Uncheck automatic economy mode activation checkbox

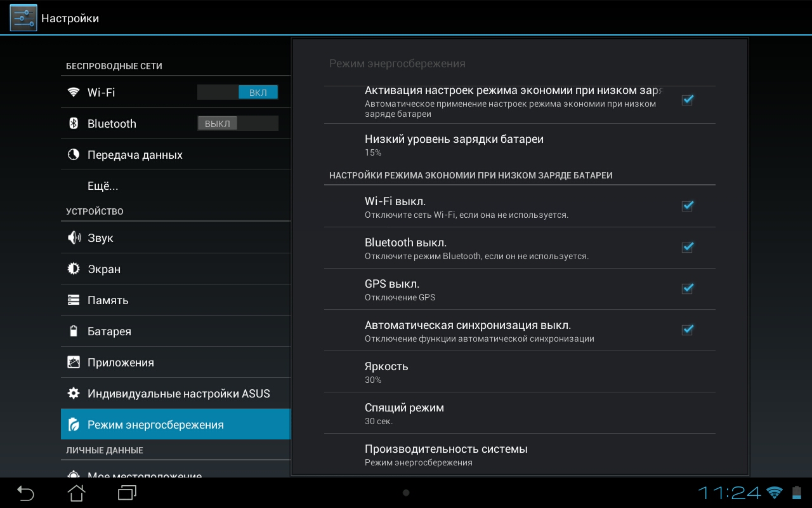[687, 100]
